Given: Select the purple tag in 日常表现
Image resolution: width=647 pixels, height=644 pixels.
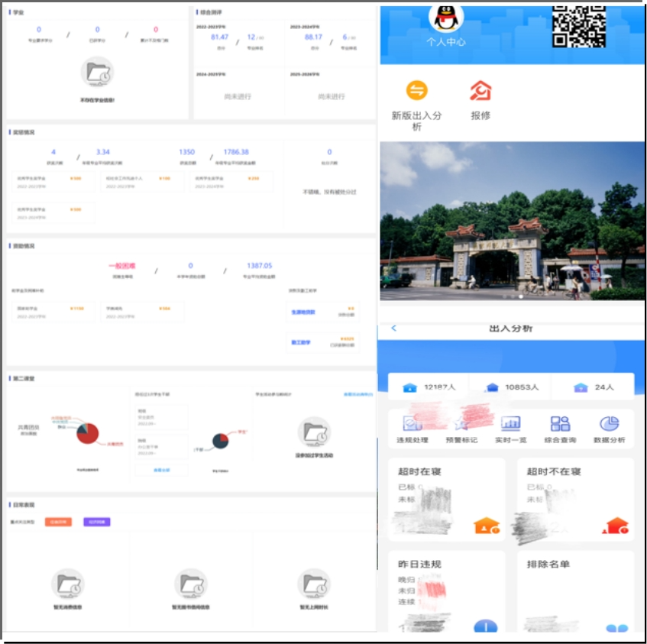Looking at the screenshot, I should click(x=97, y=522).
